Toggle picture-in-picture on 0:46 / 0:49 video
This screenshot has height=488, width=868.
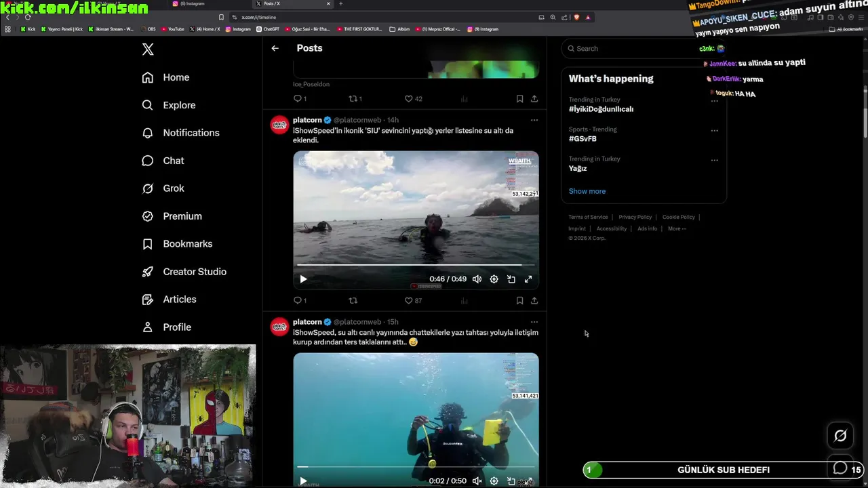coord(511,279)
